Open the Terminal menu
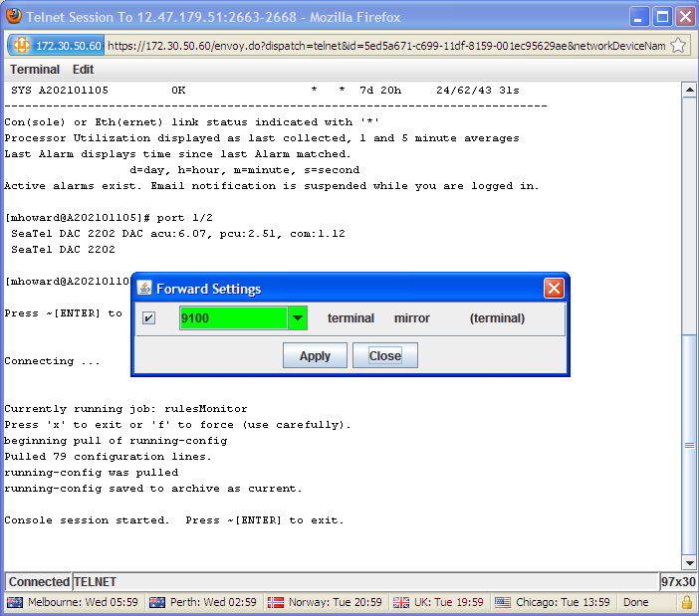This screenshot has height=616, width=699. pyautogui.click(x=35, y=70)
